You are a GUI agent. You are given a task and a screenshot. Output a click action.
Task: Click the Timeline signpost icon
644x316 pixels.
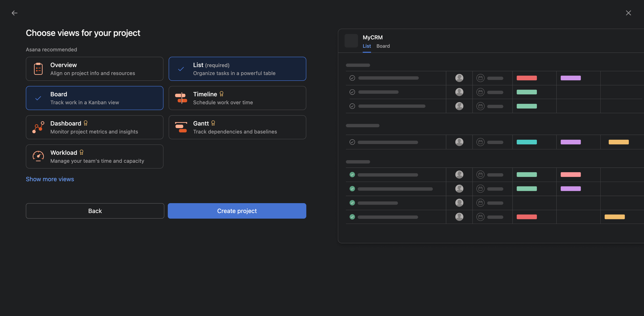(x=181, y=98)
